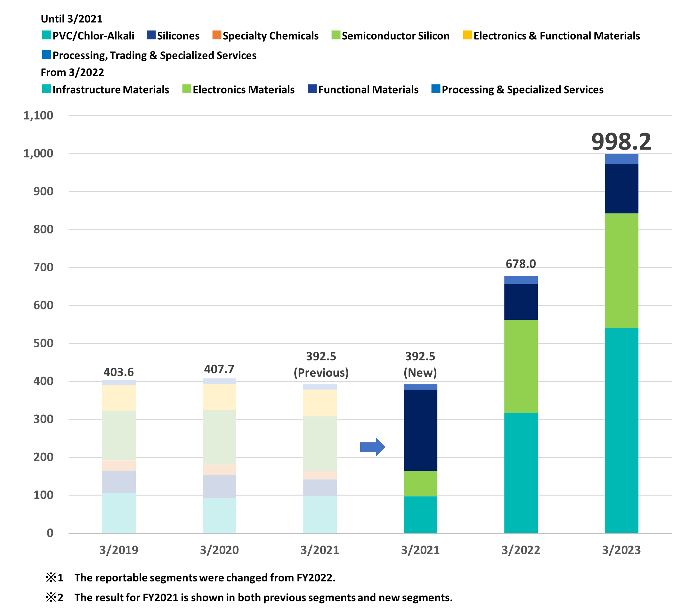Click the 1,000 y-axis label
This screenshot has width=688, height=616.
tap(38, 153)
